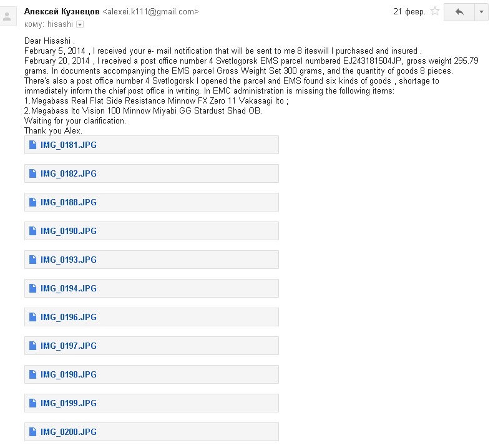Click the file icon for IMG_0196.JPG
The width and height of the screenshot is (493, 448).
32,317
